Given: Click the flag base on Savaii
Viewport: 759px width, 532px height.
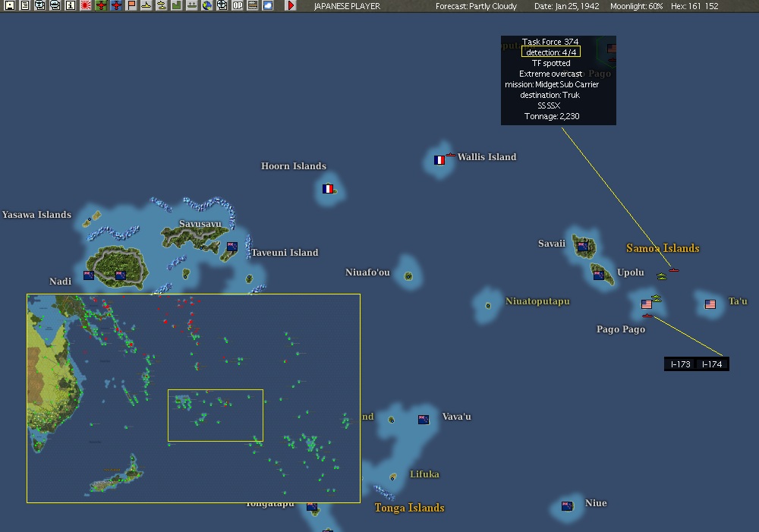Looking at the screenshot, I should click(583, 247).
